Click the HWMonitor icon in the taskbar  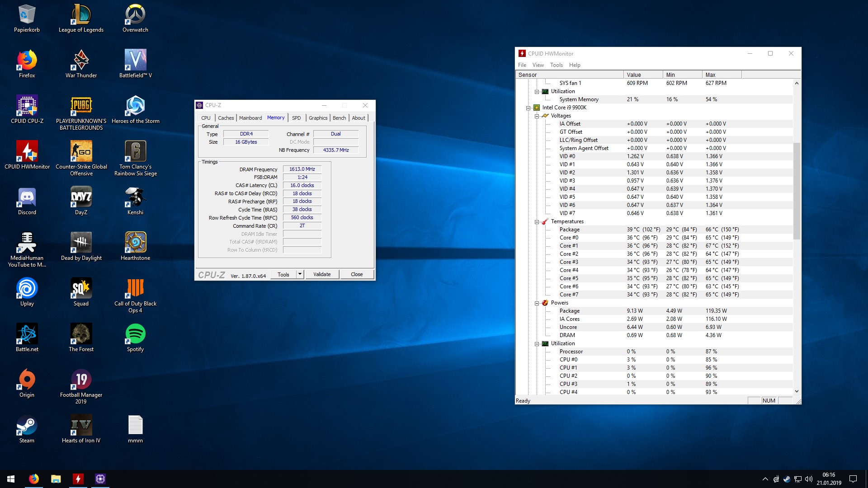click(x=78, y=479)
